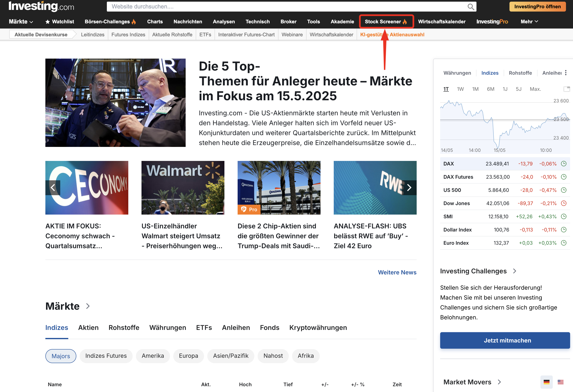Click the search magnifier icon
The image size is (573, 392).
coord(470,7)
